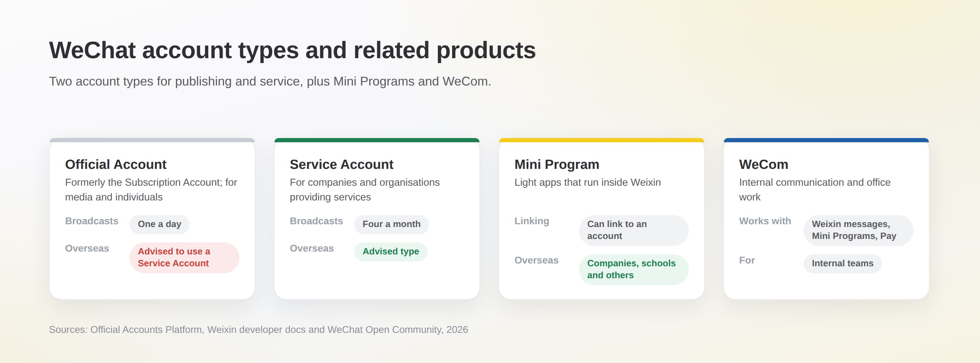Click Overseas label in Service Account card
980x363 pixels.
click(x=312, y=248)
